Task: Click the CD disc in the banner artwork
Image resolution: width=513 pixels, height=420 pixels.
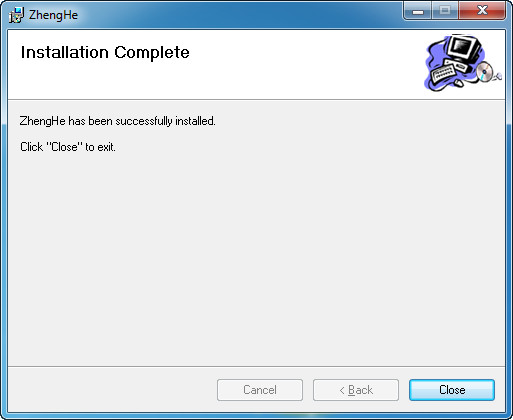Action: point(484,71)
